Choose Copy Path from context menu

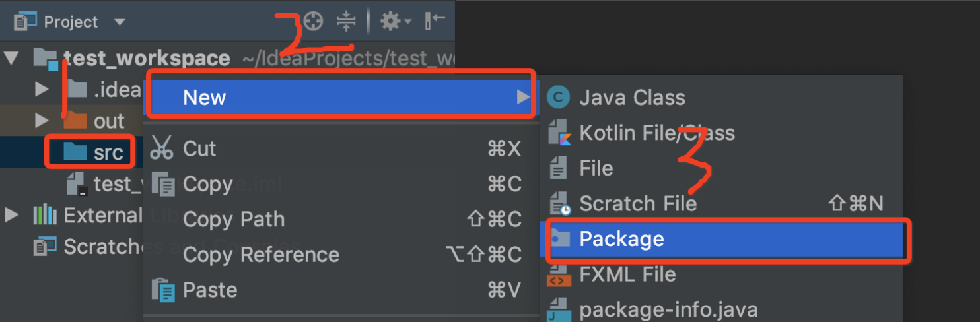[234, 219]
